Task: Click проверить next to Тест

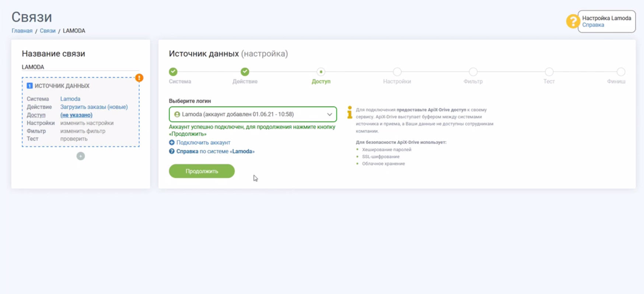Action: coord(74,139)
